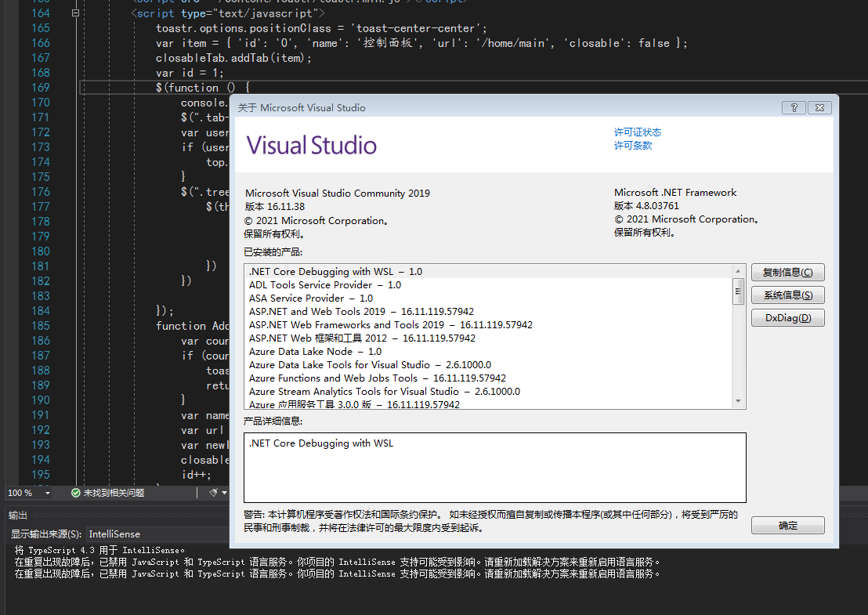Open the 许可证状态 link
The width and height of the screenshot is (868, 615).
click(x=637, y=132)
